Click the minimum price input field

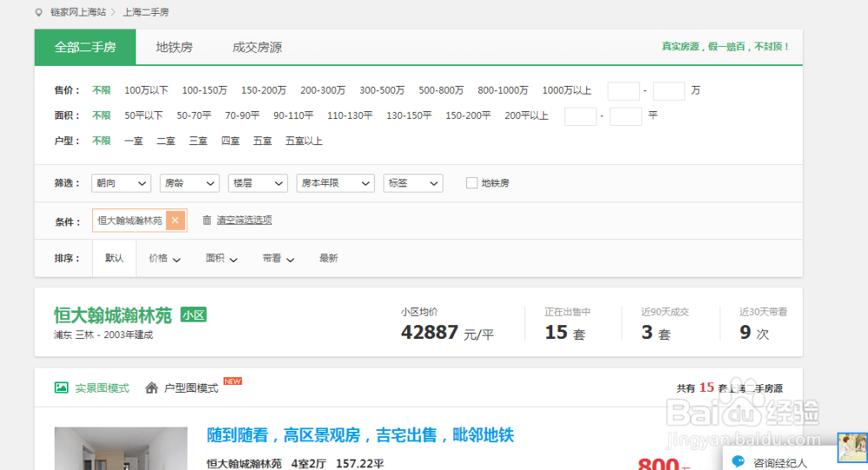pos(623,91)
